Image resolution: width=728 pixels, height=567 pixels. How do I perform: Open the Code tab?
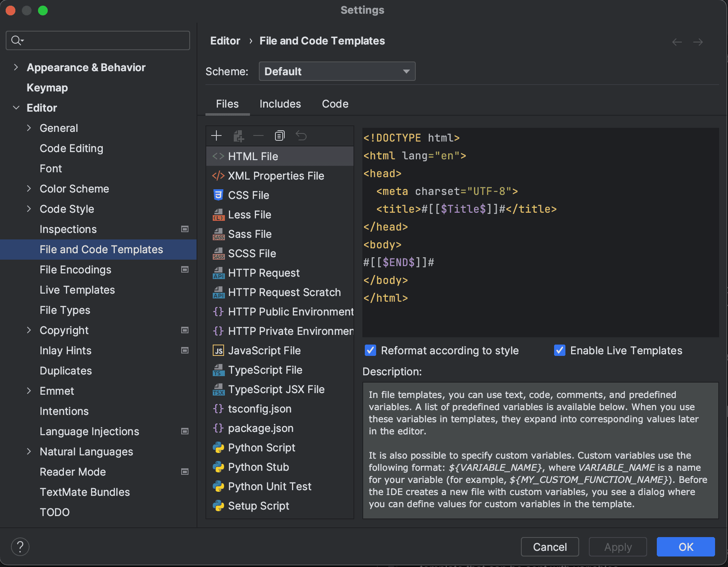(x=335, y=104)
